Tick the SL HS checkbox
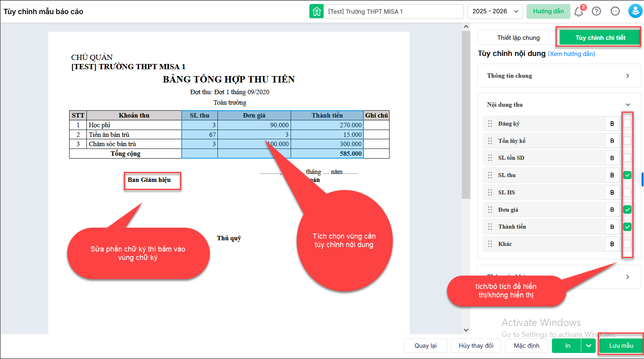 coord(627,192)
